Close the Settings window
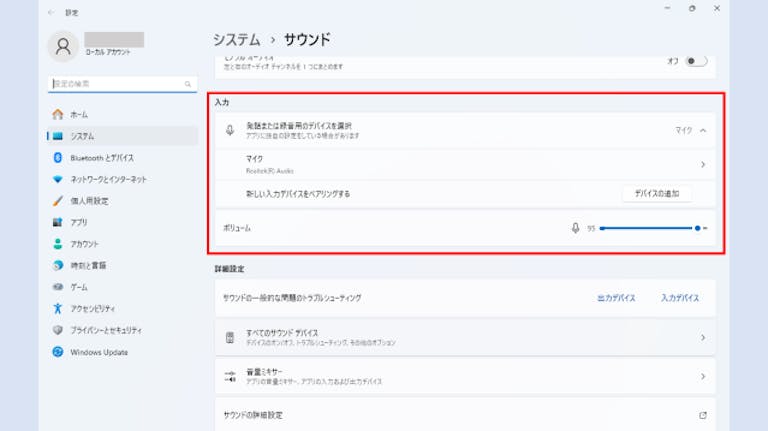Image resolution: width=768 pixels, height=431 pixels. click(x=717, y=8)
